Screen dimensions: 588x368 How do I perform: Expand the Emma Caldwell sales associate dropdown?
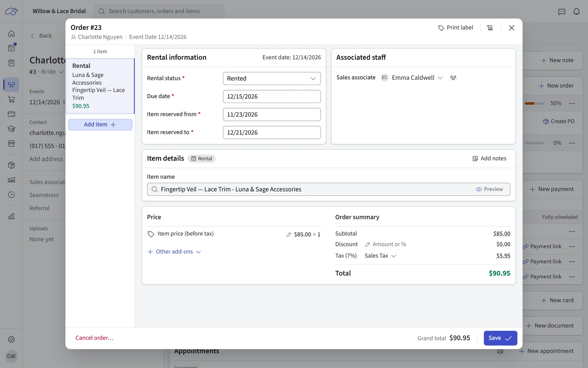(440, 78)
